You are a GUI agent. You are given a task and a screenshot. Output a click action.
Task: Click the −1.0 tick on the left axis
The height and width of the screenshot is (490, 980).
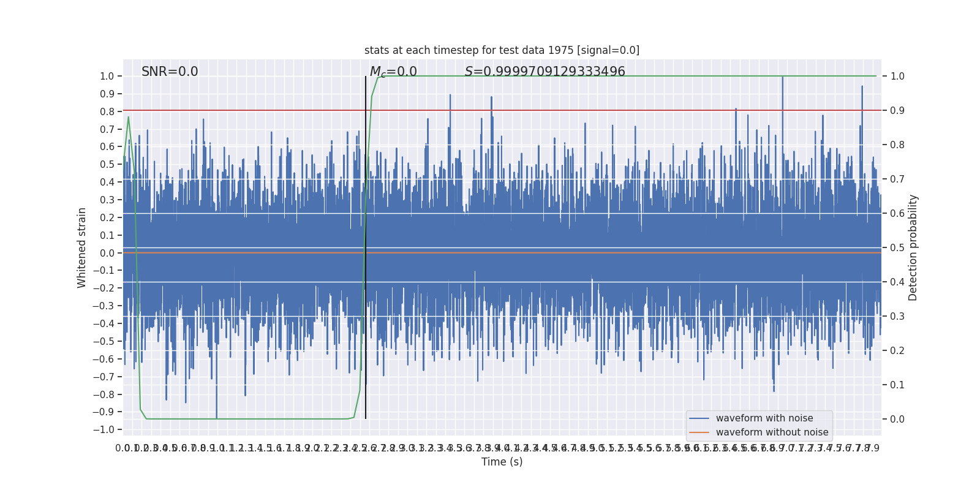[x=104, y=430]
